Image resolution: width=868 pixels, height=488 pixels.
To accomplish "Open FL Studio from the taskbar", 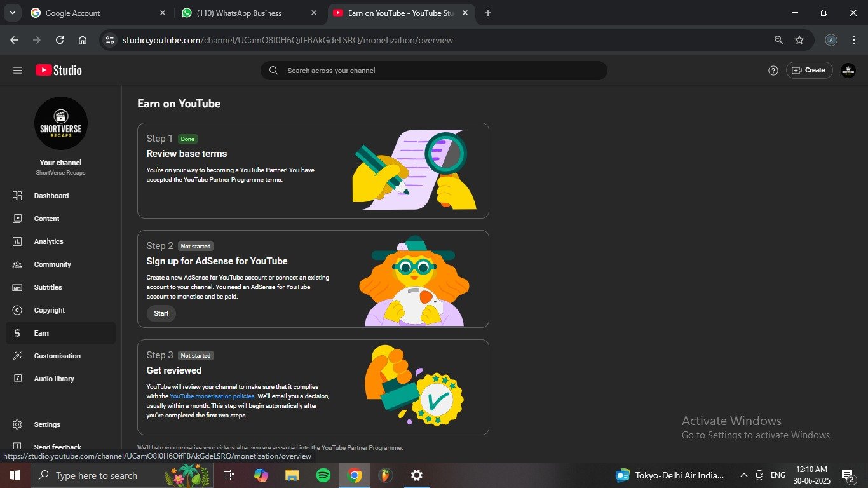I will 386,475.
